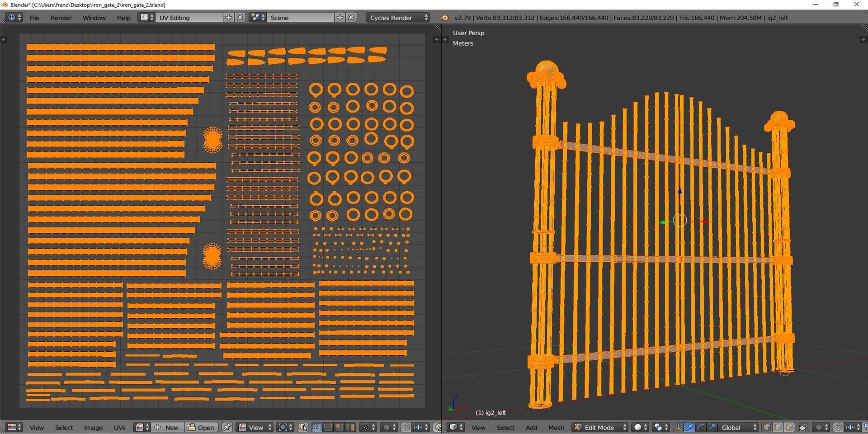
Task: Select mesh edge select mode
Action: pos(778,427)
